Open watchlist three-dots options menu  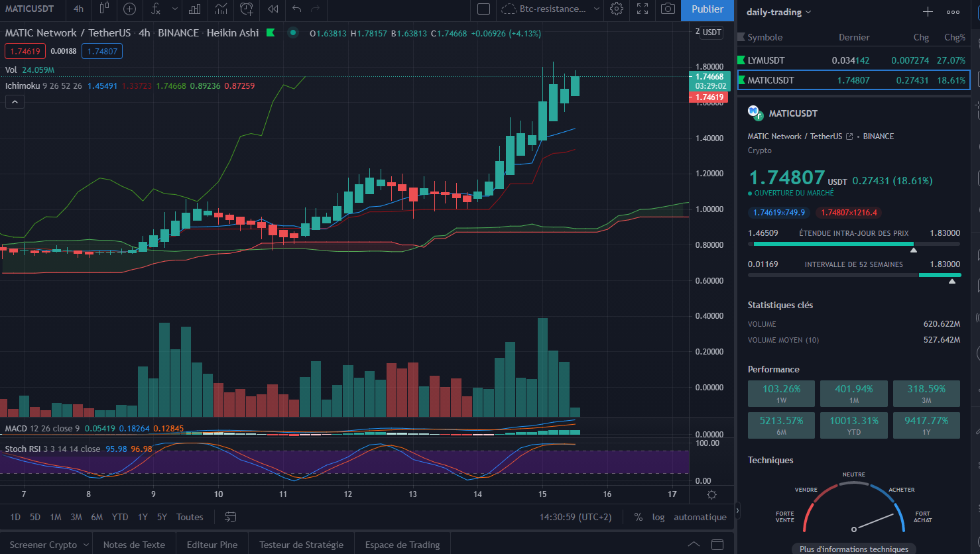(x=953, y=12)
